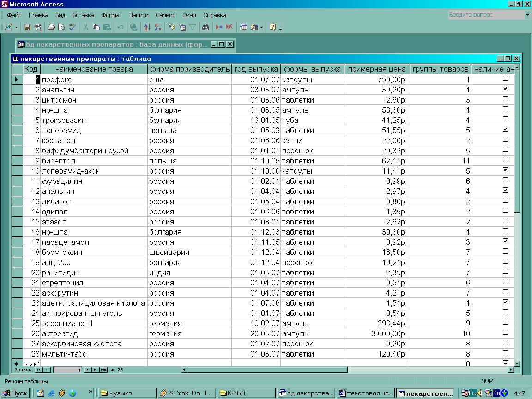Click the Filter by Selection icon

click(x=171, y=27)
